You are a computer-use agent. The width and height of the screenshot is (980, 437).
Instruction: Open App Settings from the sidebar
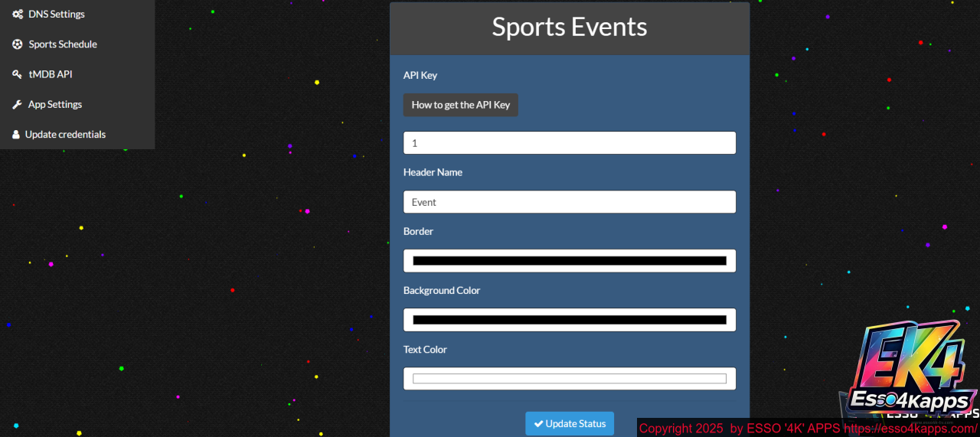tap(55, 105)
